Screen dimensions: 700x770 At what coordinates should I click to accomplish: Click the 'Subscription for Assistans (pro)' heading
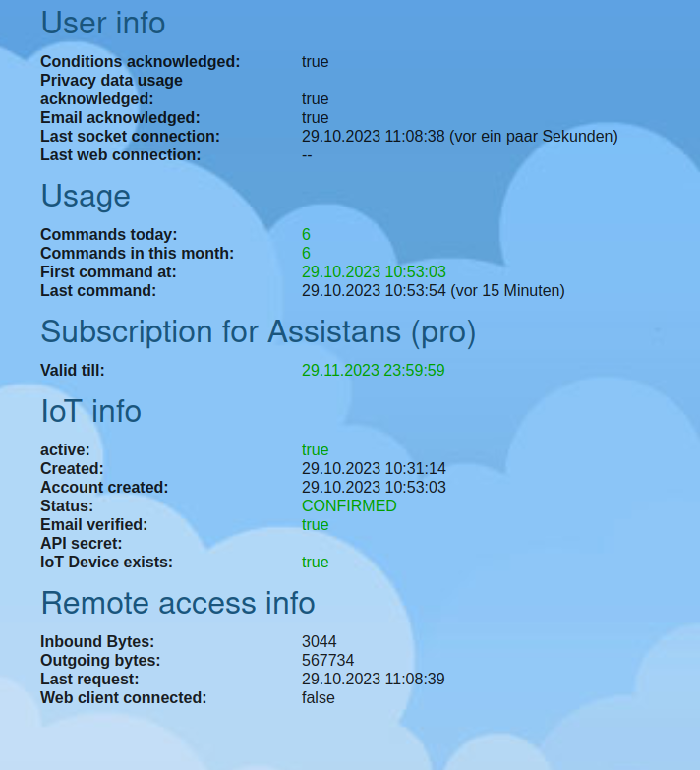[x=259, y=332]
